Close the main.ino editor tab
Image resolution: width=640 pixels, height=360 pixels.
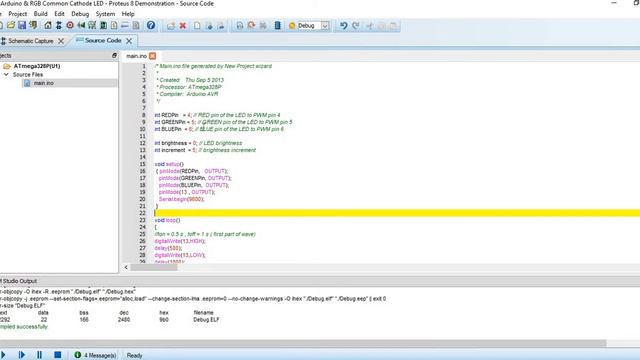pyautogui.click(x=152, y=56)
